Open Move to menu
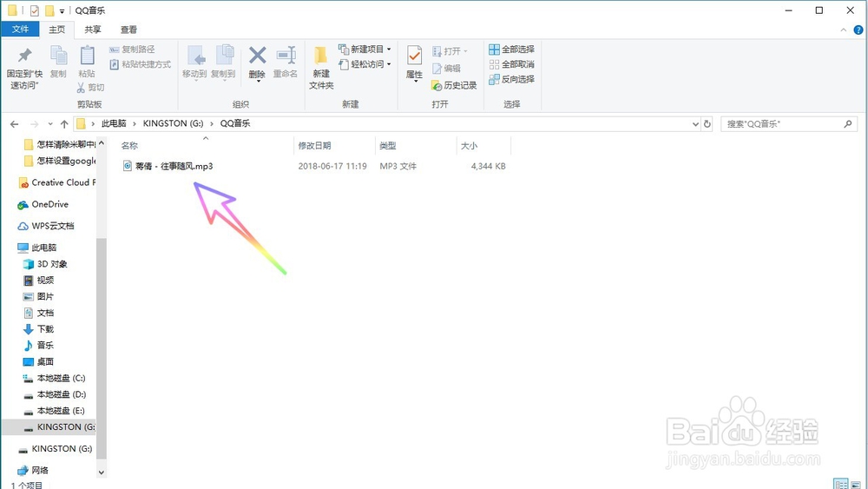Screen dimensions: 868x489 194,63
